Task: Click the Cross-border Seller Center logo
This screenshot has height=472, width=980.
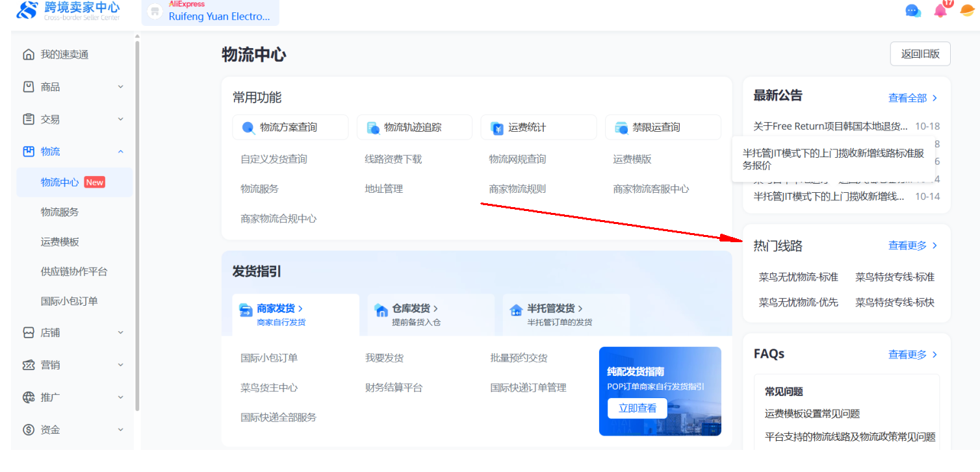Action: (68, 10)
